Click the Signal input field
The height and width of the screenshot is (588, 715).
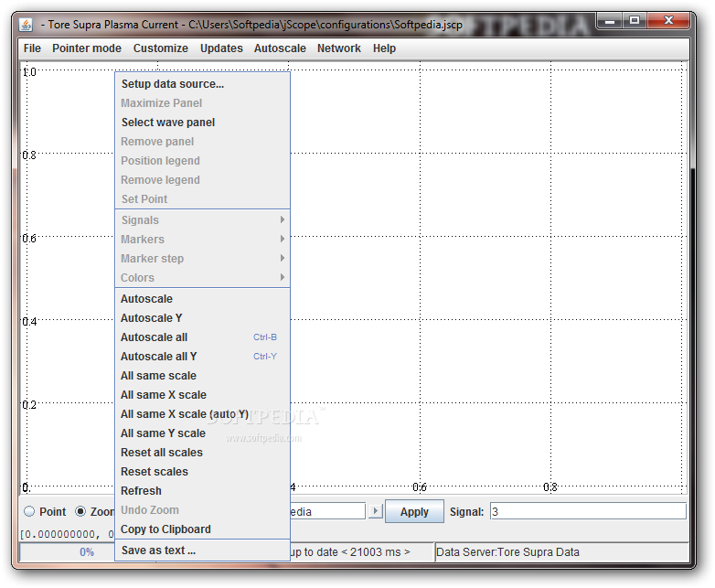(588, 511)
